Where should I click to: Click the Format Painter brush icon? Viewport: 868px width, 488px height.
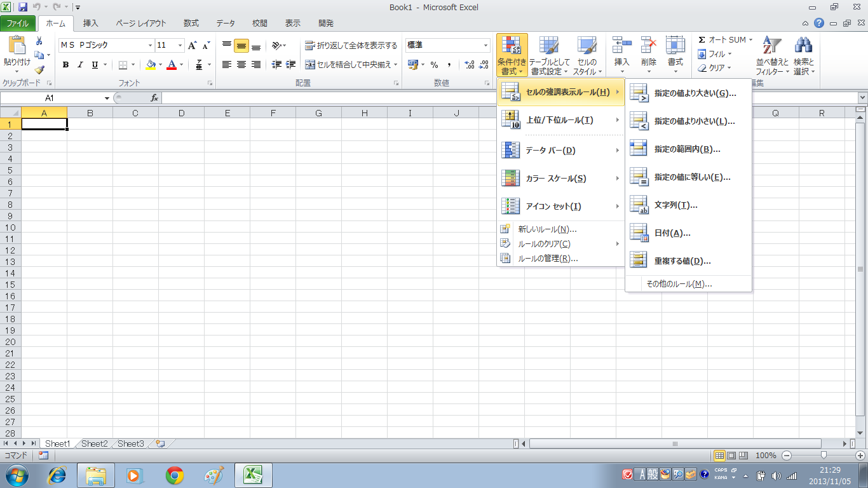click(39, 70)
